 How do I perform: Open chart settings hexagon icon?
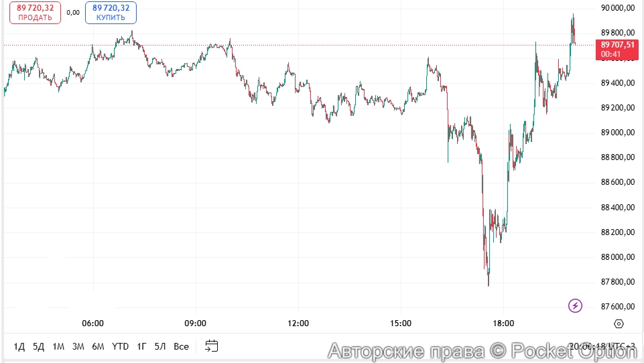coord(619,323)
